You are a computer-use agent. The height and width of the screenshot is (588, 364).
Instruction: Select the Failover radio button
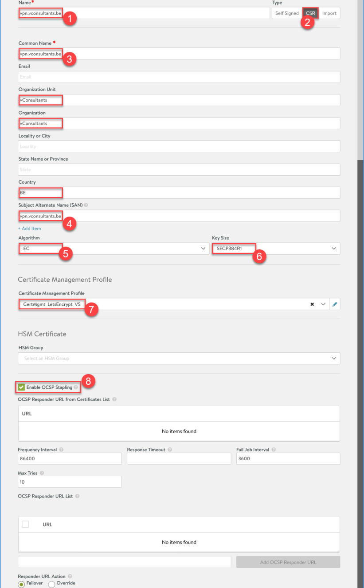pyautogui.click(x=21, y=584)
